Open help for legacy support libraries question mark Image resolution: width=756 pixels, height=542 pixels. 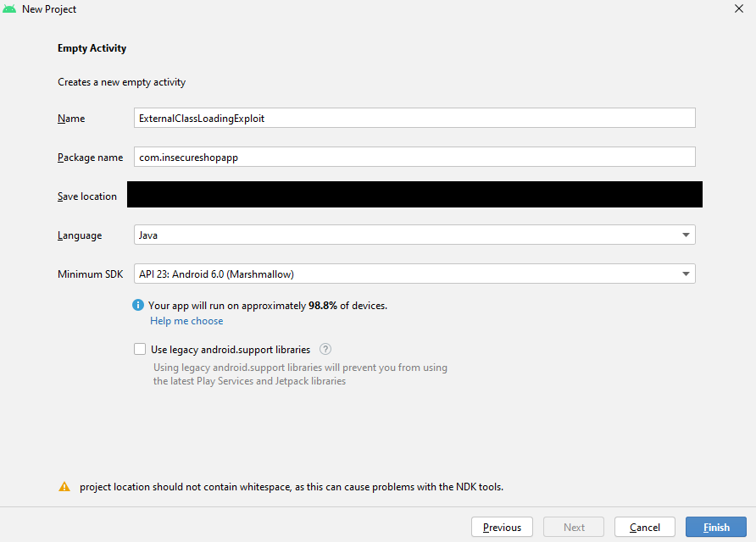pyautogui.click(x=325, y=349)
